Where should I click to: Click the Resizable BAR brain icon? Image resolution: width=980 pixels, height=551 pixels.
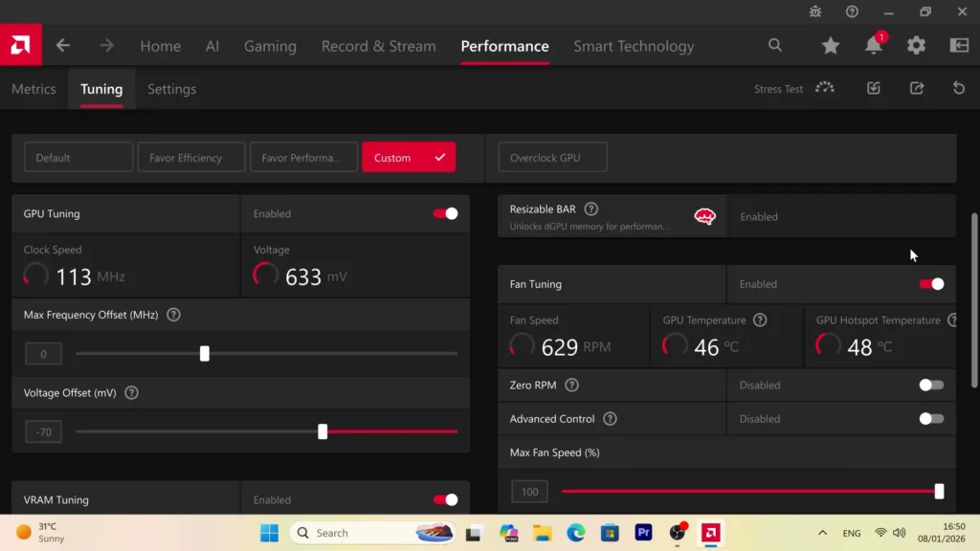point(705,216)
